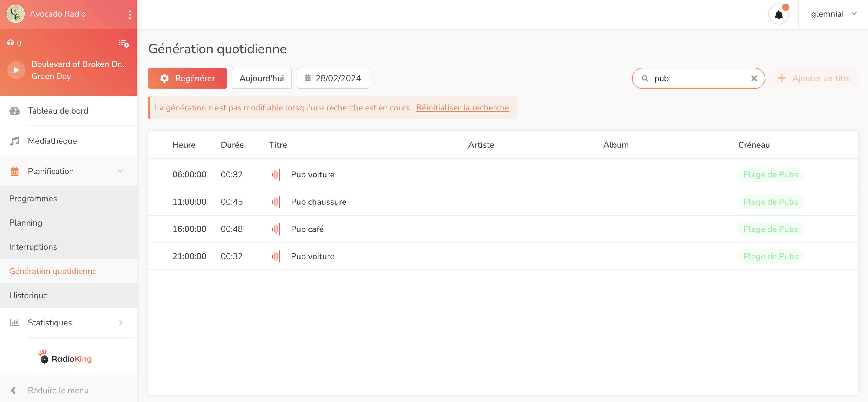Play Boulevard of Broken Dreams track
This screenshot has height=402, width=868.
(x=16, y=70)
